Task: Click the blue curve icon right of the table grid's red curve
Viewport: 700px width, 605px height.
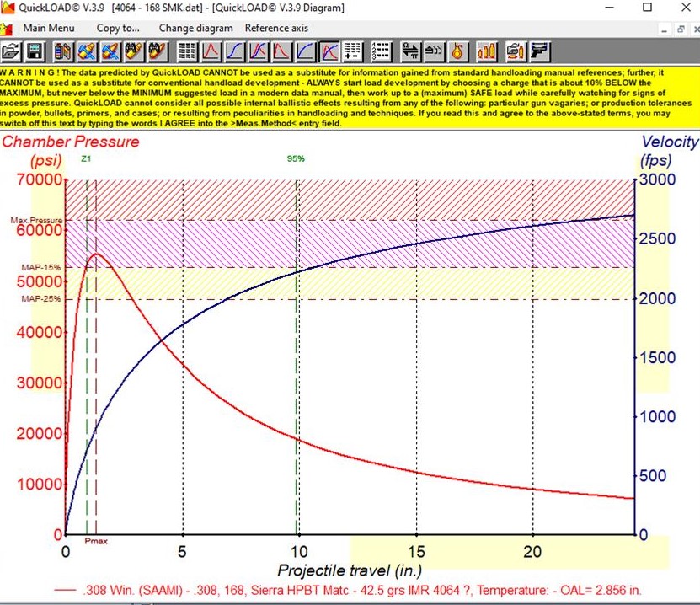Action: click(234, 51)
